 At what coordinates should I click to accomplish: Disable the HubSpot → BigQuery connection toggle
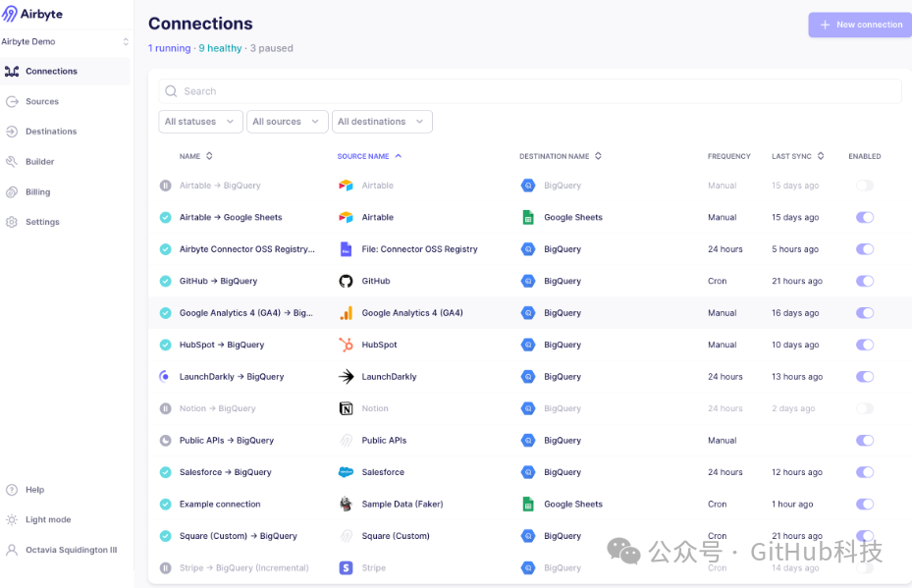tap(865, 345)
